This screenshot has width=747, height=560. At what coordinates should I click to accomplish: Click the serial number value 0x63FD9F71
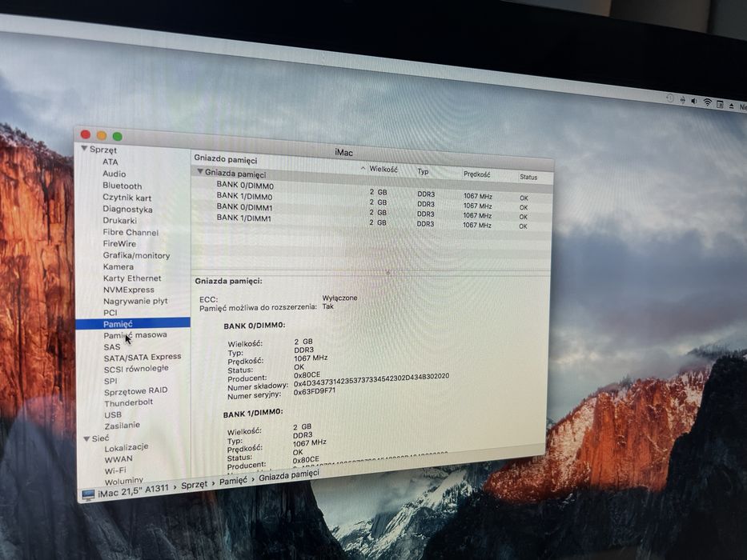pos(315,391)
